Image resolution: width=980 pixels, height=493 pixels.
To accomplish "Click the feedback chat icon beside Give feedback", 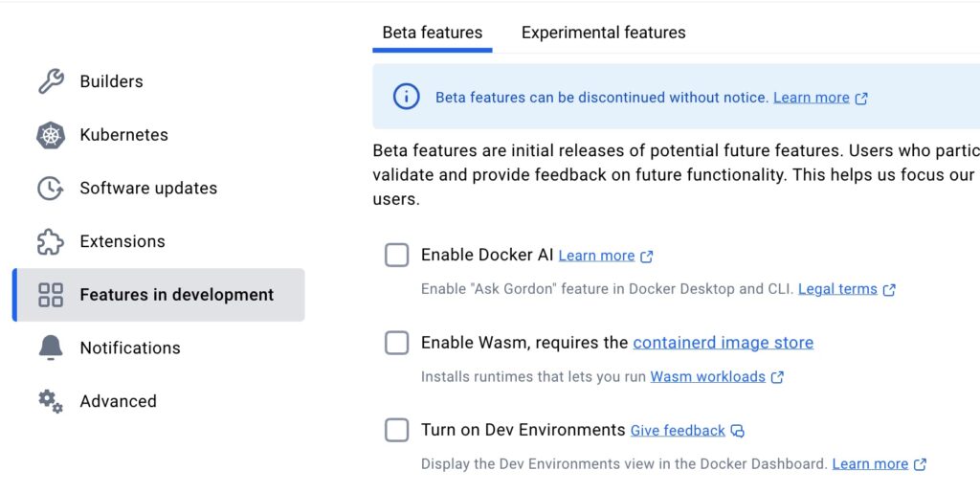I will pyautogui.click(x=738, y=431).
